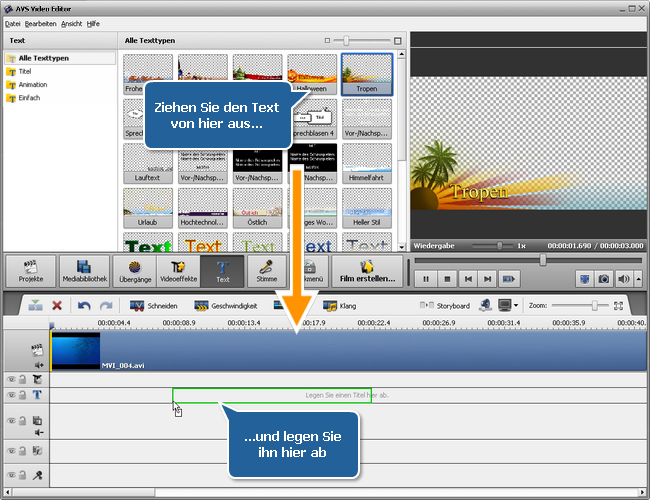The width and height of the screenshot is (650, 500).
Task: Click the zoom to fit timeline icon
Action: coord(618,306)
